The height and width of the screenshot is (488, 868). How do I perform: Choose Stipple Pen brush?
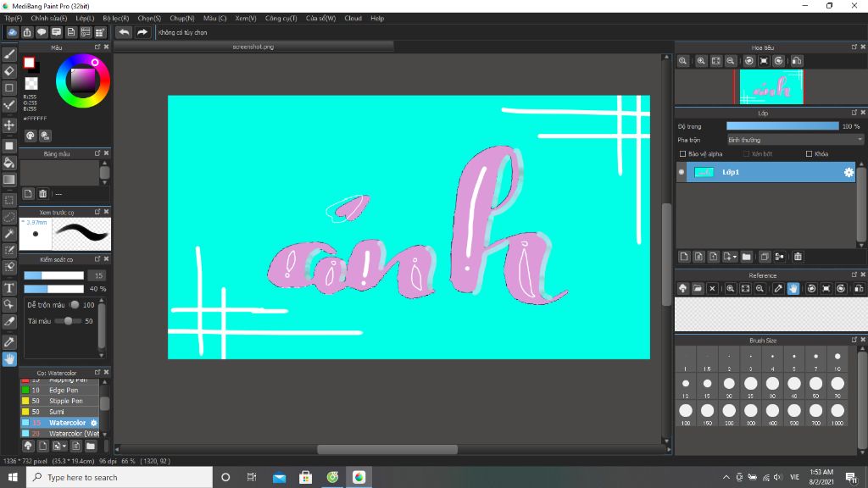click(x=60, y=401)
